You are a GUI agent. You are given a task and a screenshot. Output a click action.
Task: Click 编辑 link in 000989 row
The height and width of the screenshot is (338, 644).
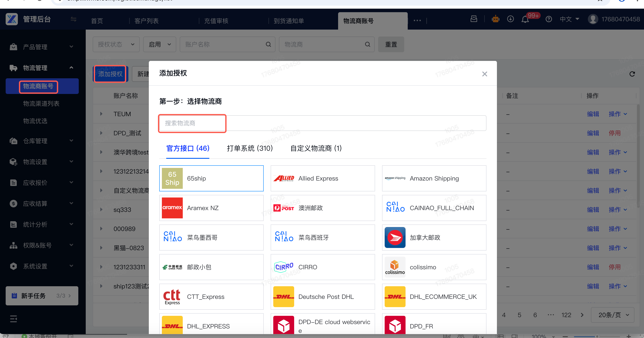point(593,229)
